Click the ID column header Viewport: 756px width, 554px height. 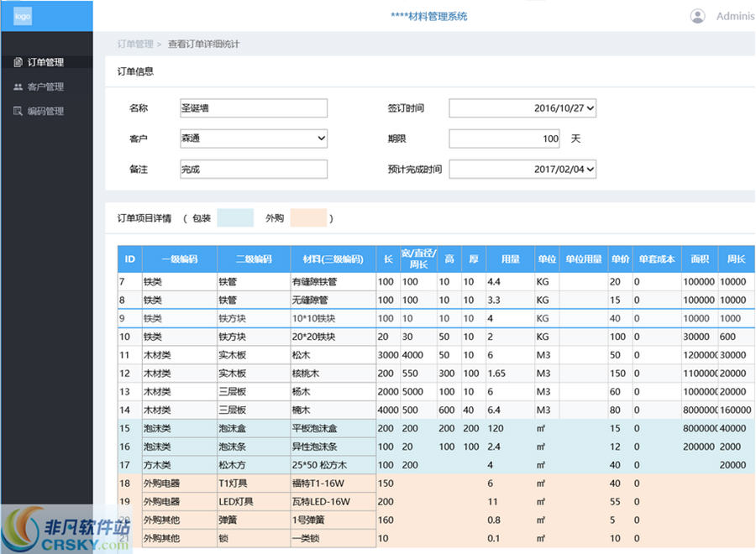129,259
